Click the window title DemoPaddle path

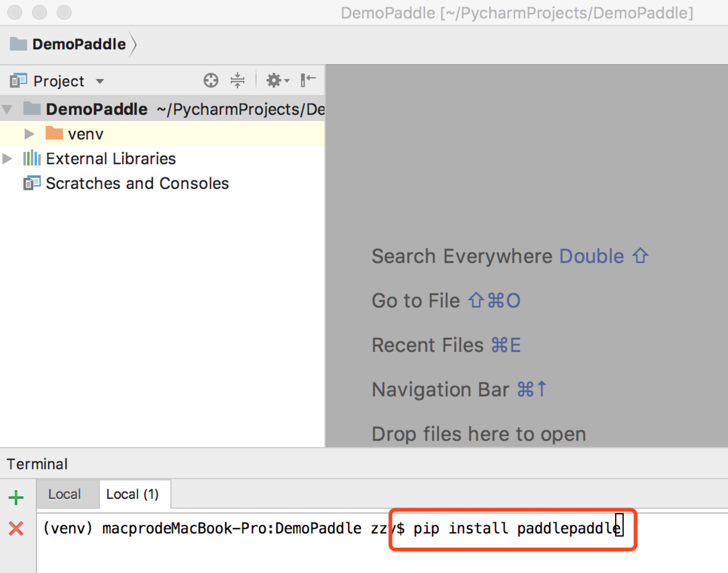pos(517,13)
